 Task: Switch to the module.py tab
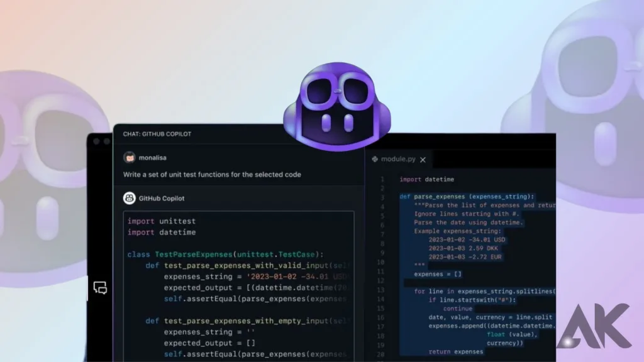[398, 159]
